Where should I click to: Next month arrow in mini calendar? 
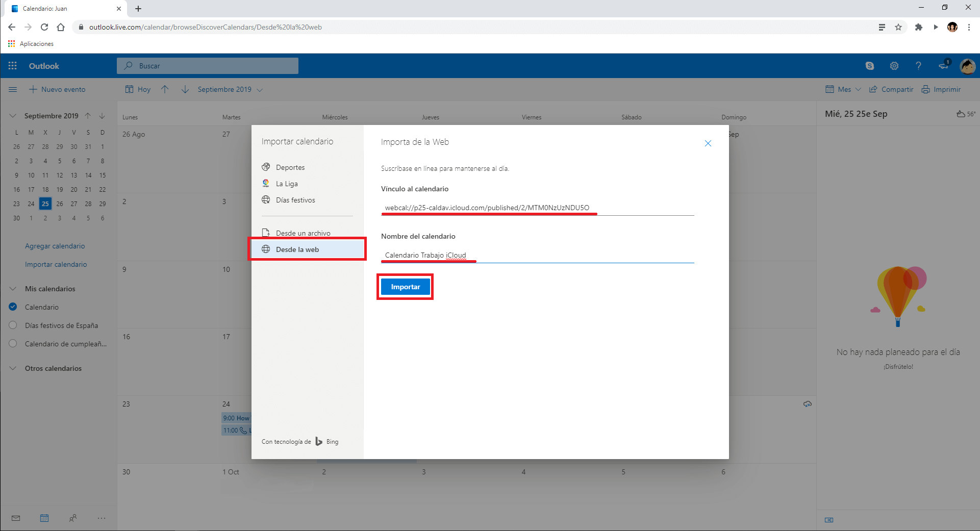click(x=102, y=116)
